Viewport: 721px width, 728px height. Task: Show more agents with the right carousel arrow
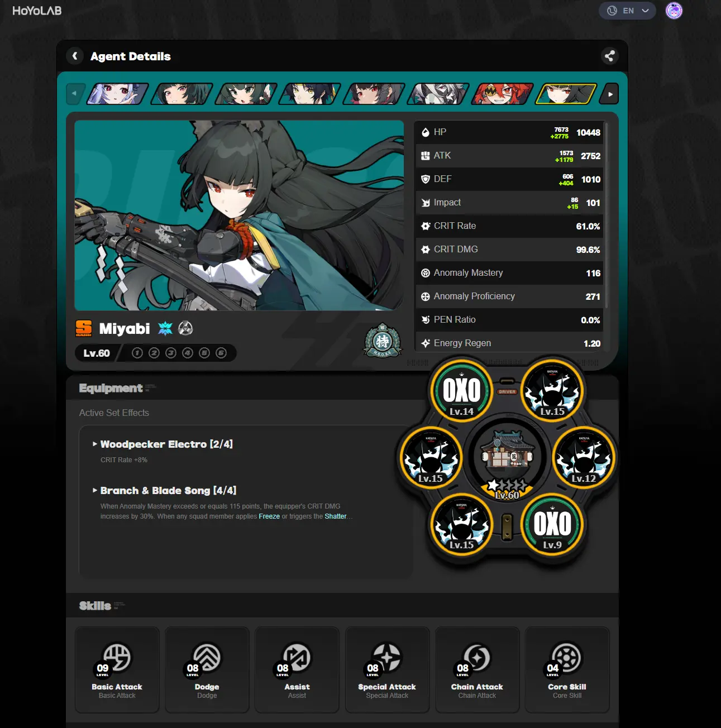(609, 94)
